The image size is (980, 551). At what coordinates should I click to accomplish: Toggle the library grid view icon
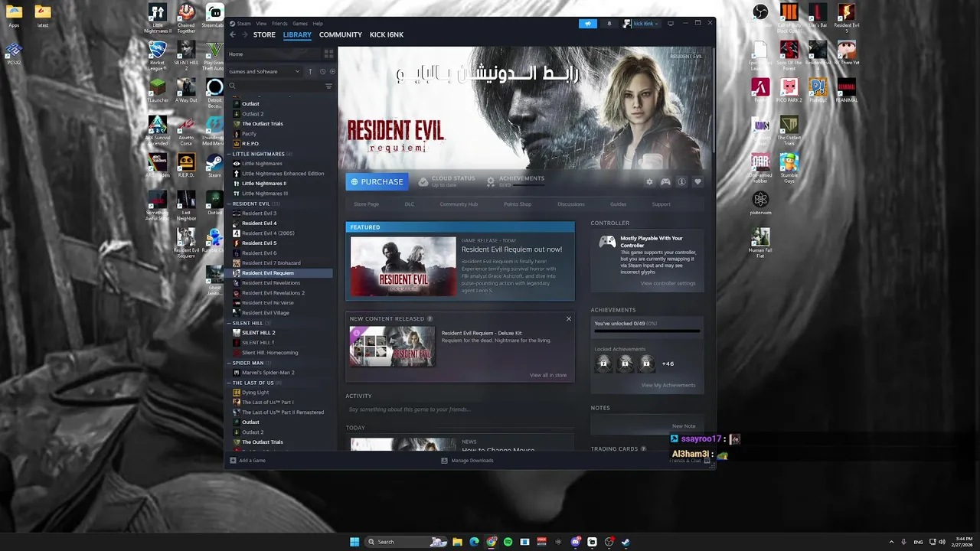click(328, 54)
